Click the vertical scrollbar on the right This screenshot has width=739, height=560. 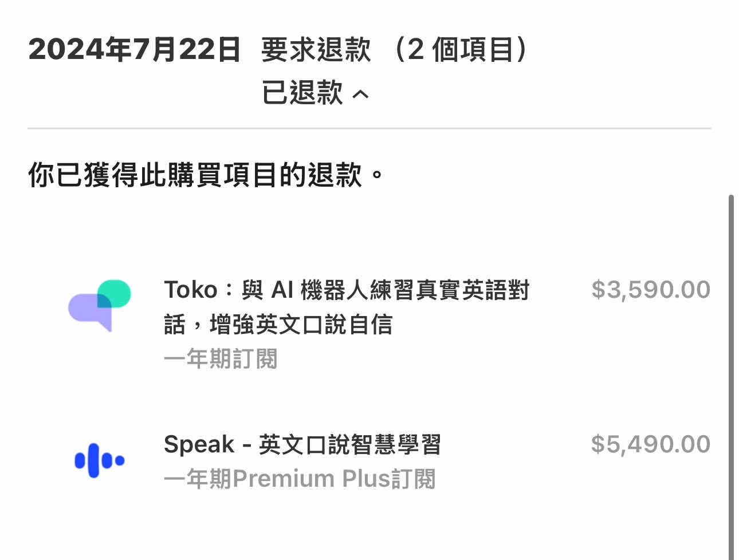[731, 372]
